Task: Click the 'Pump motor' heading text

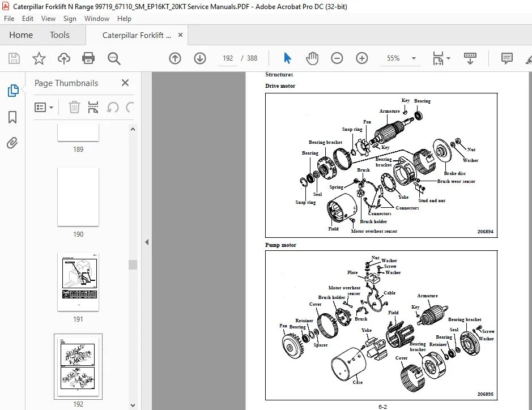Action: tap(280, 245)
